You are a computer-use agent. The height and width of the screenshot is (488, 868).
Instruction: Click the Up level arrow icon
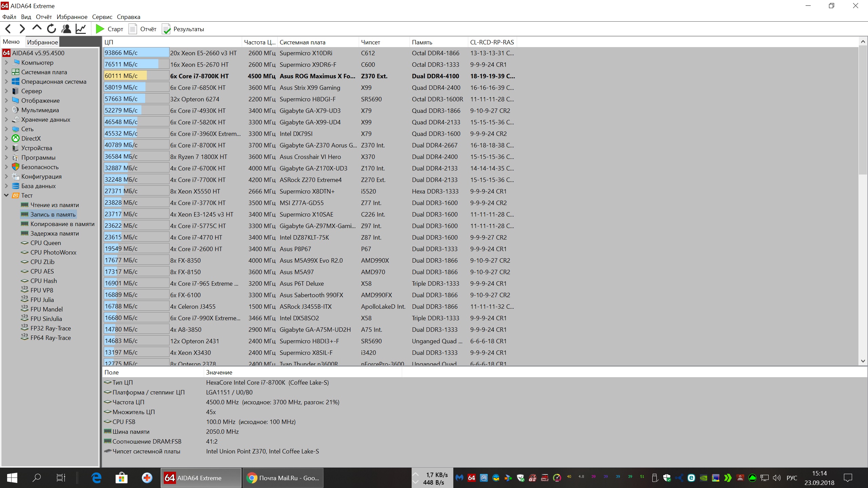(37, 28)
